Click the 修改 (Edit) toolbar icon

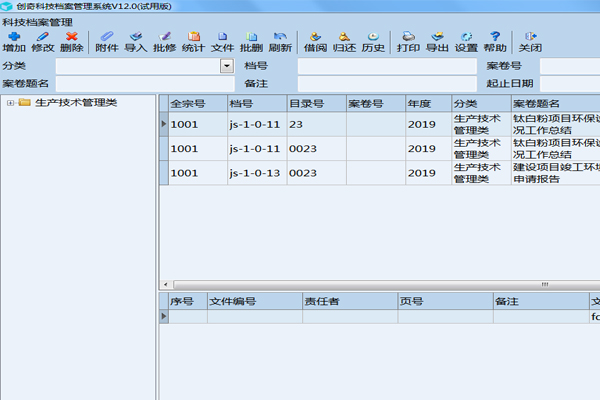coord(43,41)
